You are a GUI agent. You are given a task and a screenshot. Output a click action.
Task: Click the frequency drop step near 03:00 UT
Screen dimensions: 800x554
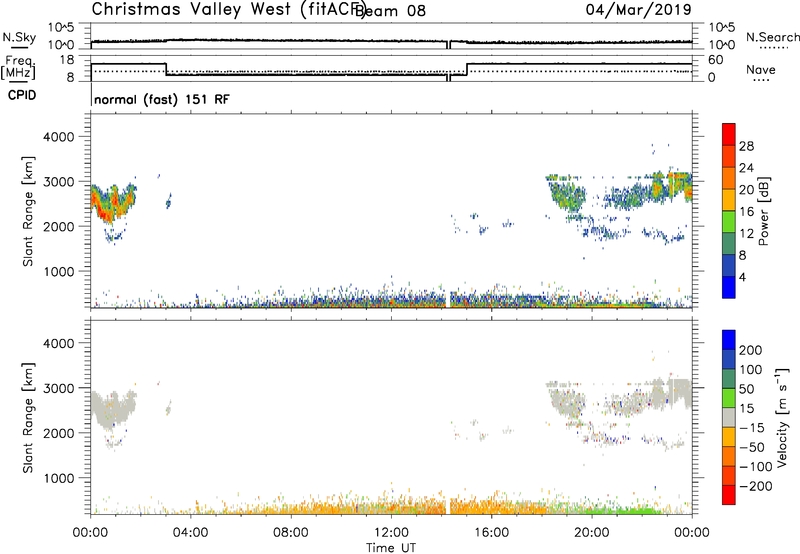point(166,69)
